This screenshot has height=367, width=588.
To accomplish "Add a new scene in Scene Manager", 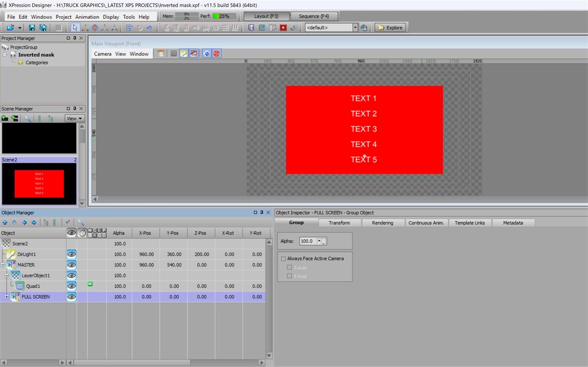I will (5, 118).
